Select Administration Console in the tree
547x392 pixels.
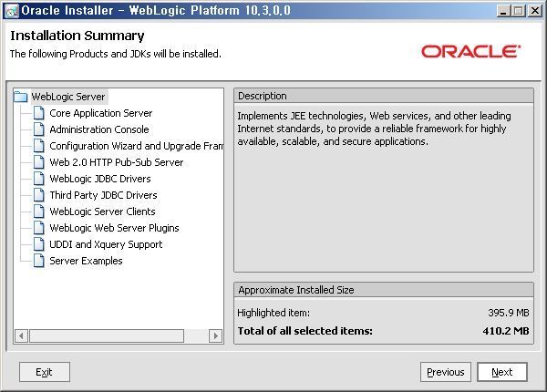tap(99, 129)
